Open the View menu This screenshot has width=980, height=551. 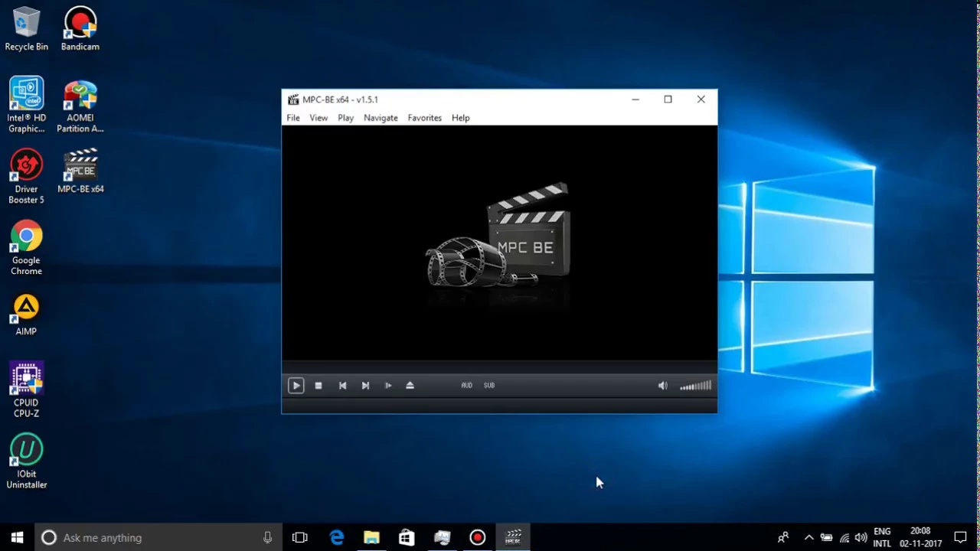tap(318, 118)
